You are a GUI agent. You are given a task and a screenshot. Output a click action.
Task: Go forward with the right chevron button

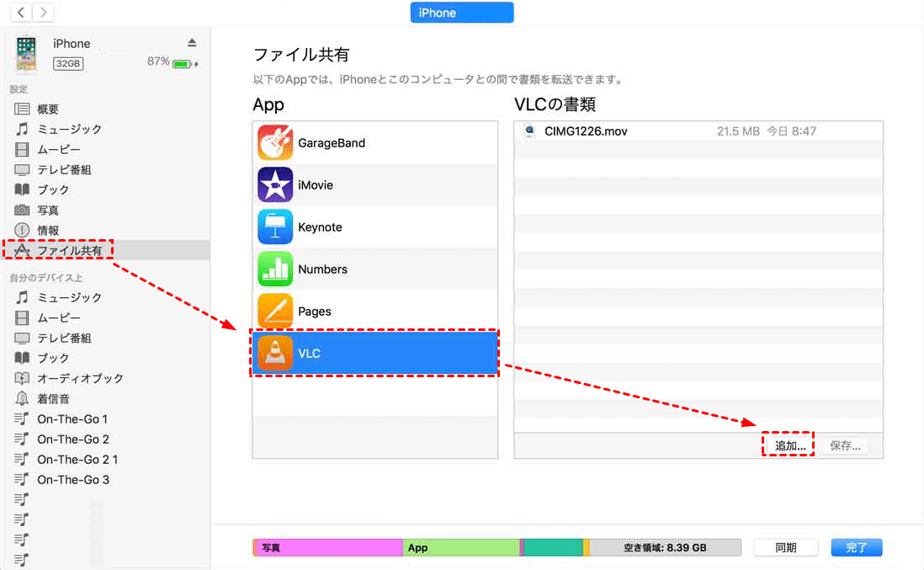(x=43, y=12)
